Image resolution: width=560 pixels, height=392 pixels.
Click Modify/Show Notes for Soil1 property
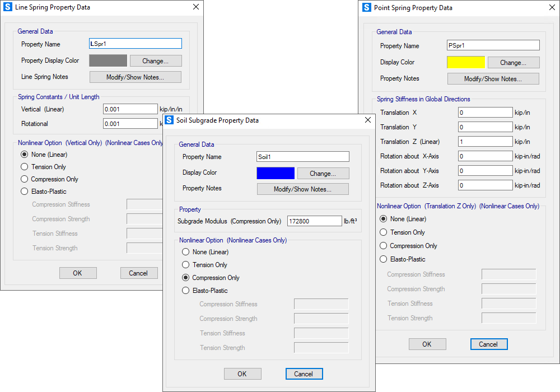pos(302,189)
